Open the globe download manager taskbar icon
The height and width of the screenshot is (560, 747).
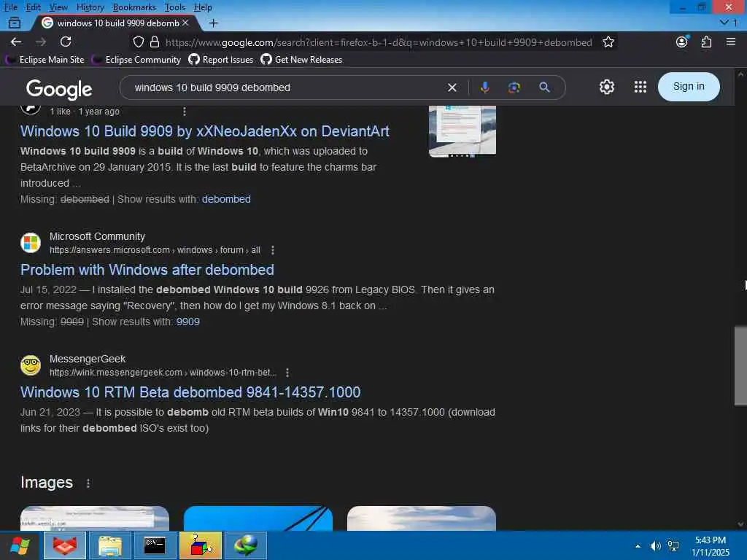click(x=245, y=545)
